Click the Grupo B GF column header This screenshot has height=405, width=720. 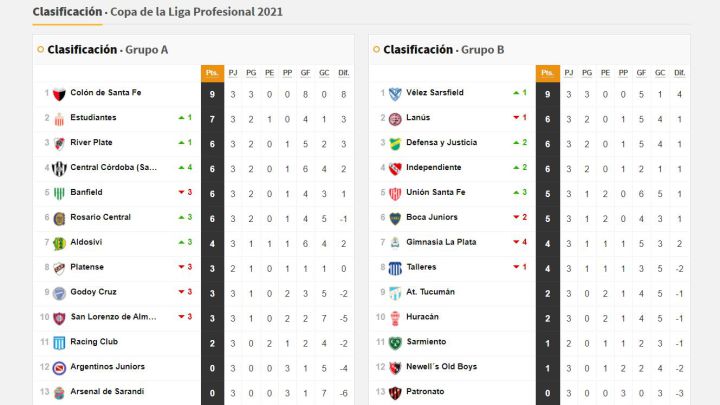(x=641, y=73)
